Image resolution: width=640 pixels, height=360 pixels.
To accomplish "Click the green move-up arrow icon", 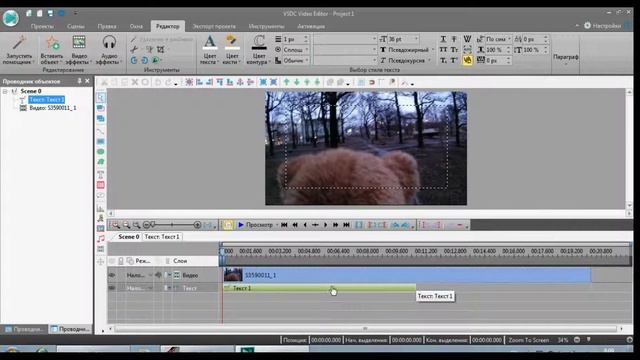I will point(287,82).
